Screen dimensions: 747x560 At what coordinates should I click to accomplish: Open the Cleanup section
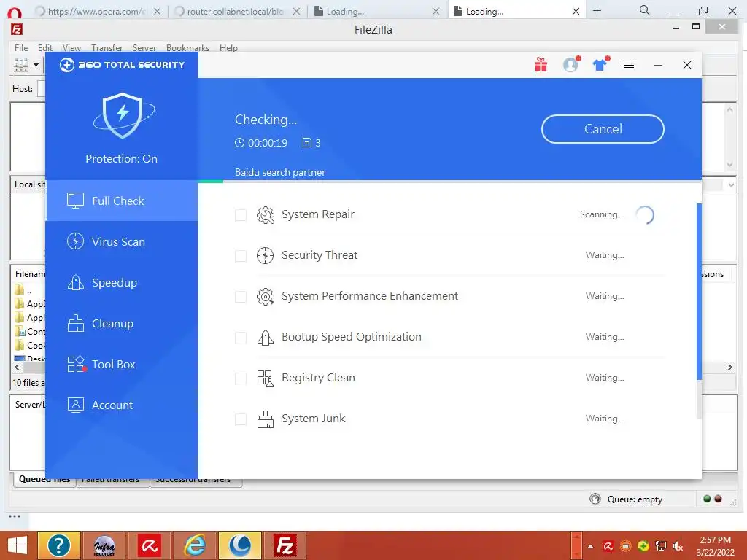point(122,323)
